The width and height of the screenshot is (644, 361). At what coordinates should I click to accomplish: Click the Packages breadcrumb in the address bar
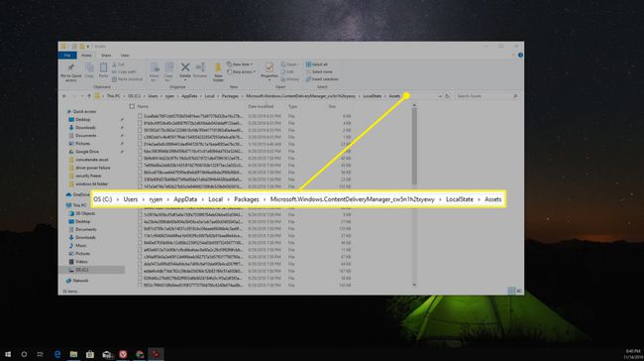(230, 96)
